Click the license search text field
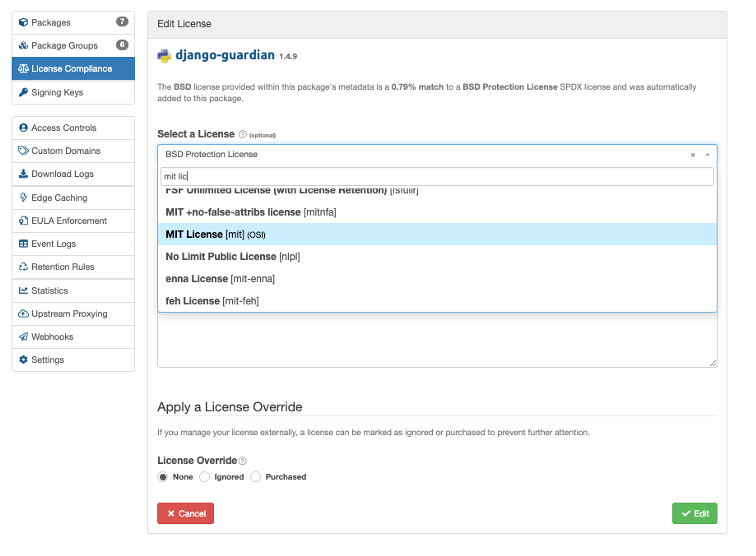The width and height of the screenshot is (756, 556). pyautogui.click(x=436, y=176)
